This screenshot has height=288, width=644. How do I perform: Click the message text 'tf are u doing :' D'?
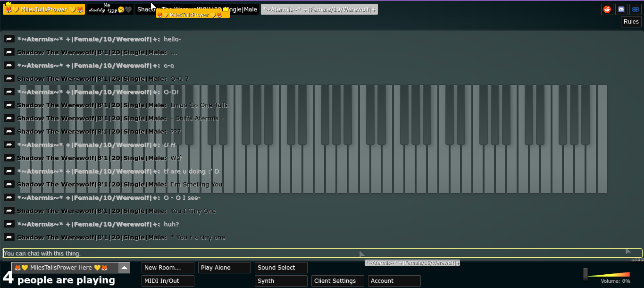192,171
